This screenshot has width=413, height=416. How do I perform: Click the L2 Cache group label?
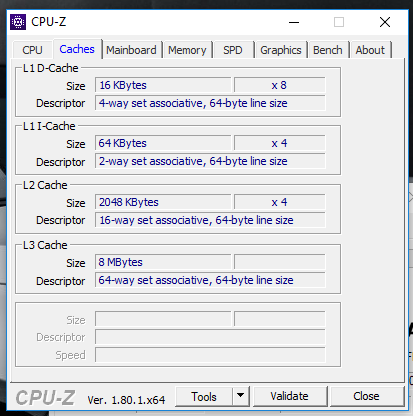[x=45, y=185]
